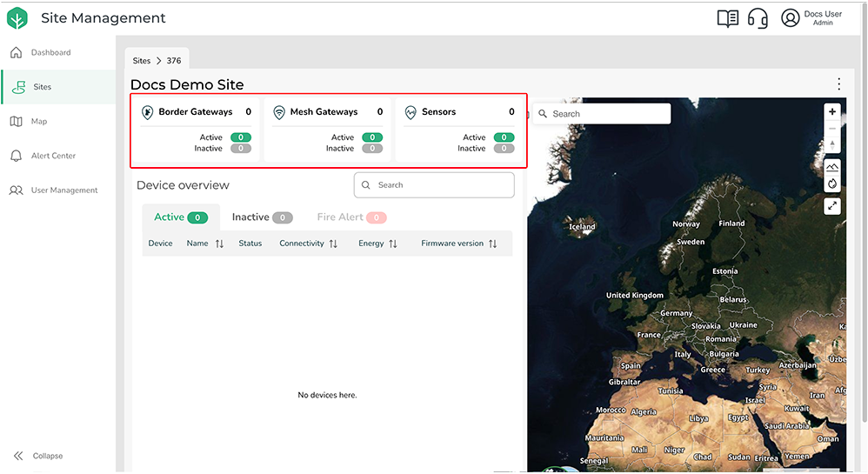Zoom in on the map
This screenshot has height=474, width=868.
[x=832, y=111]
